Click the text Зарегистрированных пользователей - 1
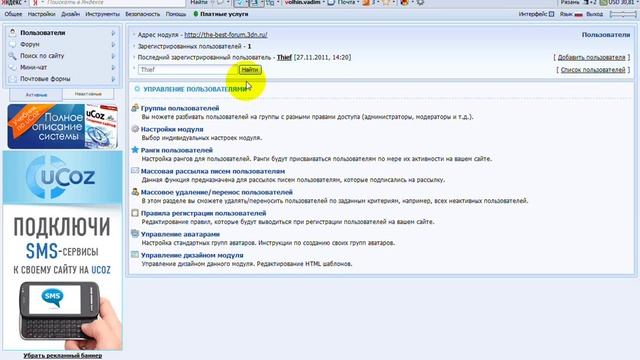This screenshot has width=640, height=360. pyautogui.click(x=194, y=46)
